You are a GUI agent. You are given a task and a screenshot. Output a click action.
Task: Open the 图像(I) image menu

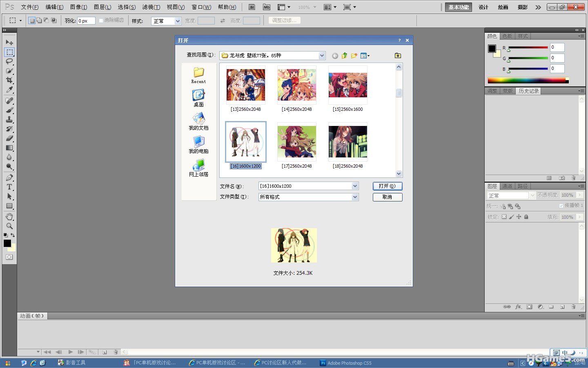tap(78, 7)
